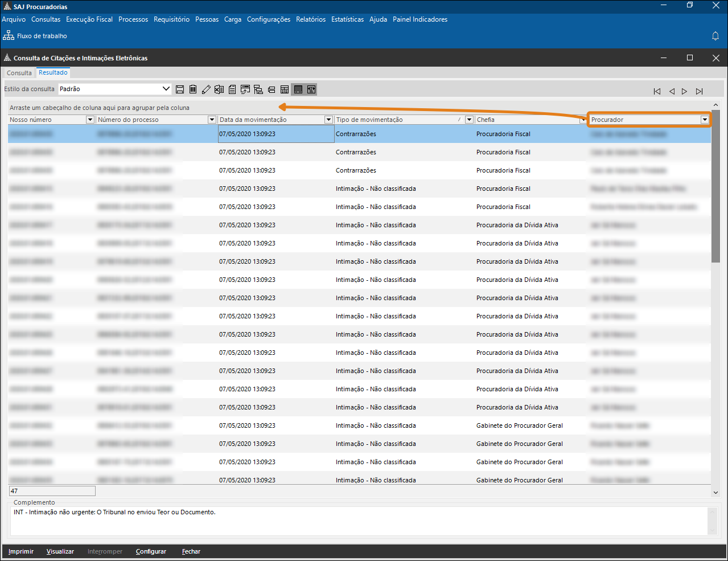This screenshot has height=561, width=728.
Task: Open filter dropdown for Nosso número column
Action: (x=90, y=120)
